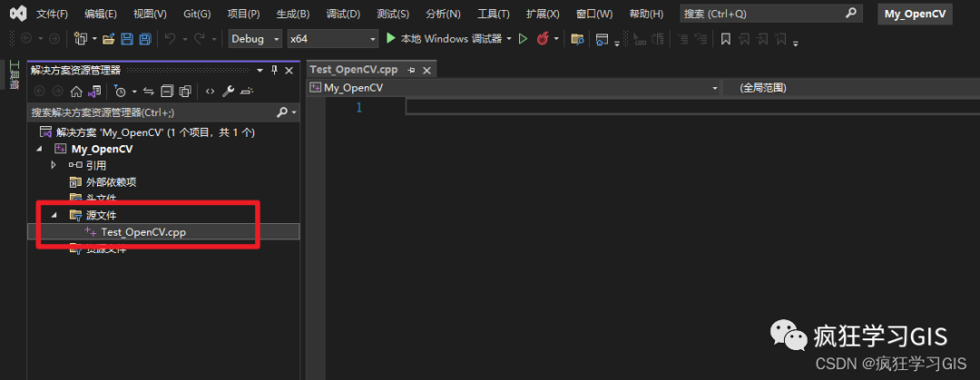Click the Redo arrow icon
This screenshot has height=380, width=980.
(200, 39)
